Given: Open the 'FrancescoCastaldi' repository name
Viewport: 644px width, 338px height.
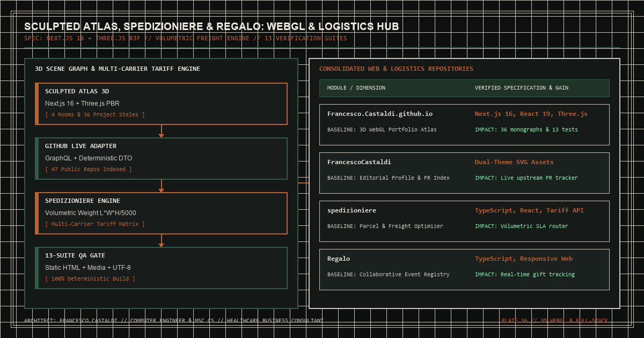Looking at the screenshot, I should point(360,162).
